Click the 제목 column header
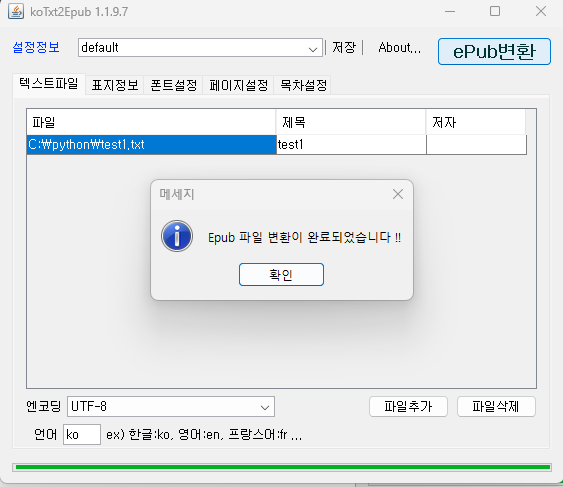Screen dimensions: 563x487 click(351, 122)
